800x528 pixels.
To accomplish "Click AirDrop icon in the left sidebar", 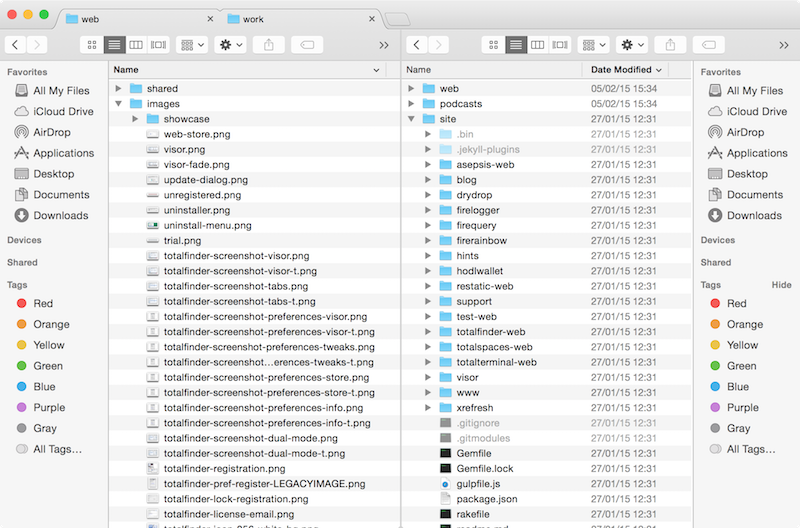I will coord(22,132).
